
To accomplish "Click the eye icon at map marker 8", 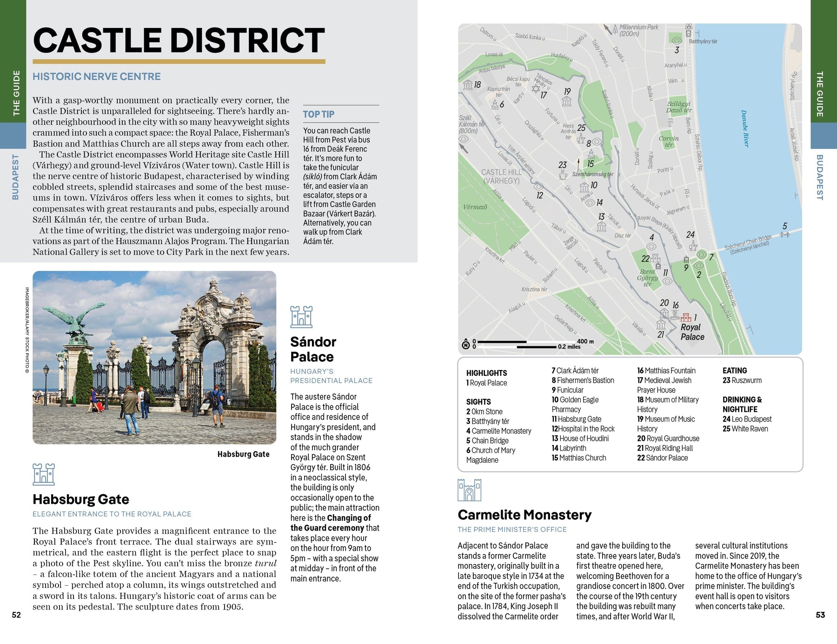I will 597,142.
